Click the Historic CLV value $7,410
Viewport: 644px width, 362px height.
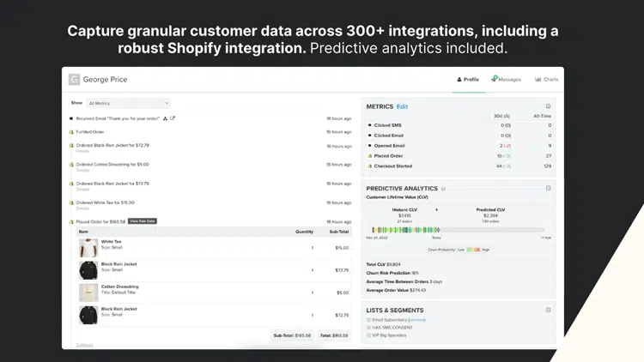404,215
